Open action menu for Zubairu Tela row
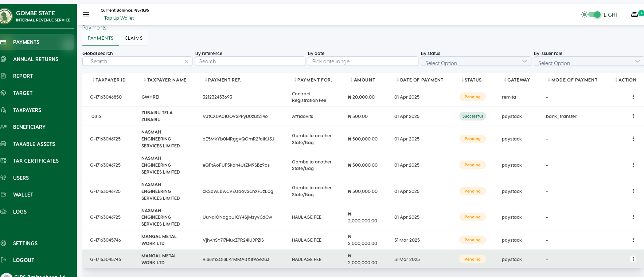Image resolution: width=644 pixels, height=277 pixels. (x=633, y=116)
